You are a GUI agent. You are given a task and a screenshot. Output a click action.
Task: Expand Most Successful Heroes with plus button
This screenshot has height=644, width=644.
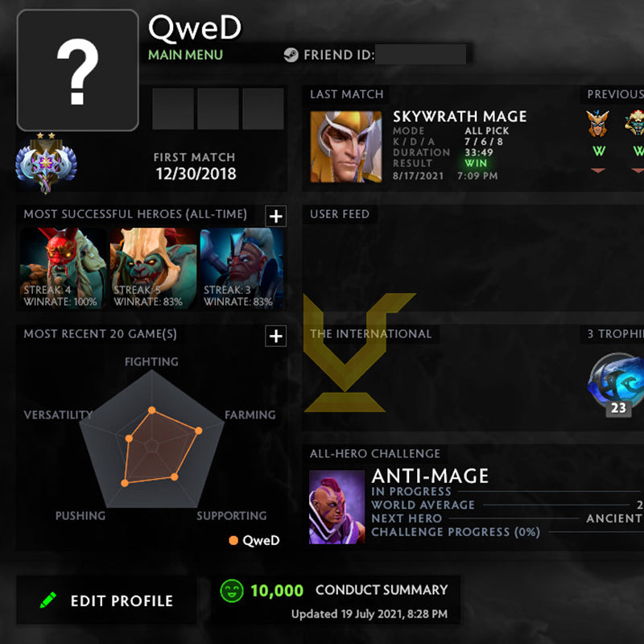pos(275,216)
